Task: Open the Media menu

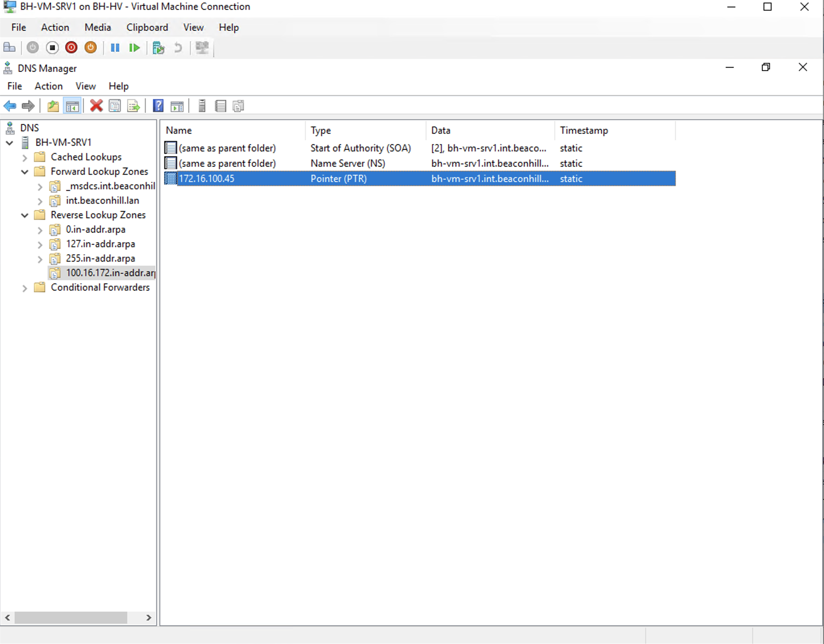Action: pyautogui.click(x=98, y=27)
